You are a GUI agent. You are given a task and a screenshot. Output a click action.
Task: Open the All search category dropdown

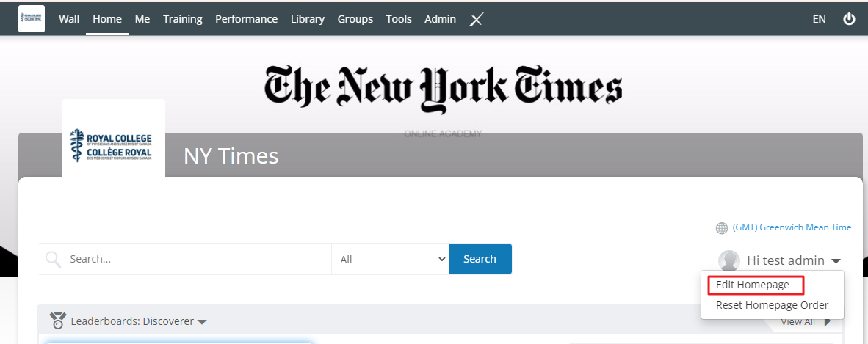pyautogui.click(x=390, y=259)
